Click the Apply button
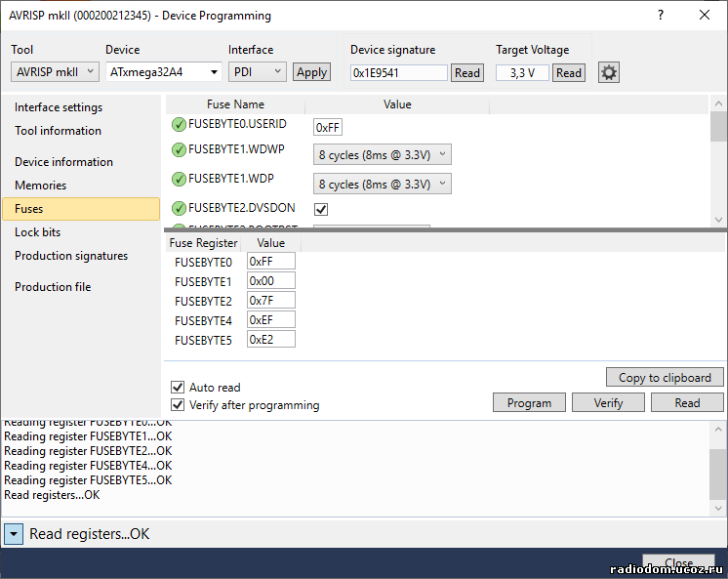 pyautogui.click(x=311, y=72)
